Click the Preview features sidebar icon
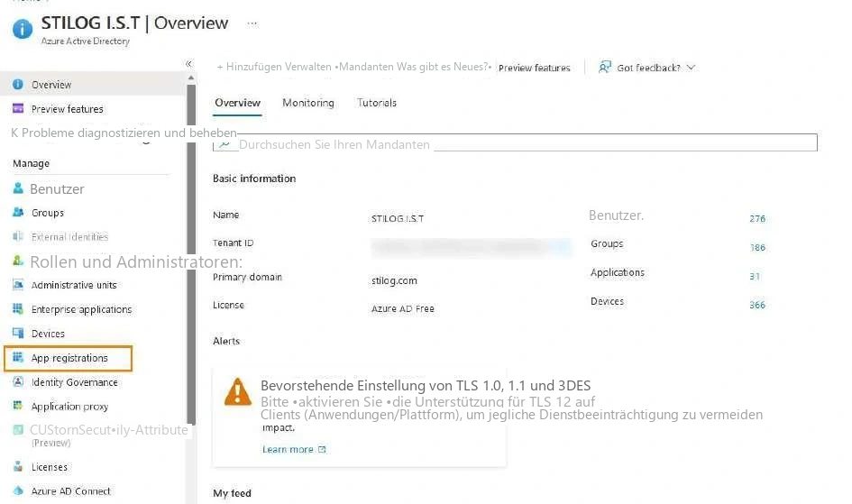Screen dimensions: 852x504 [x=18, y=108]
